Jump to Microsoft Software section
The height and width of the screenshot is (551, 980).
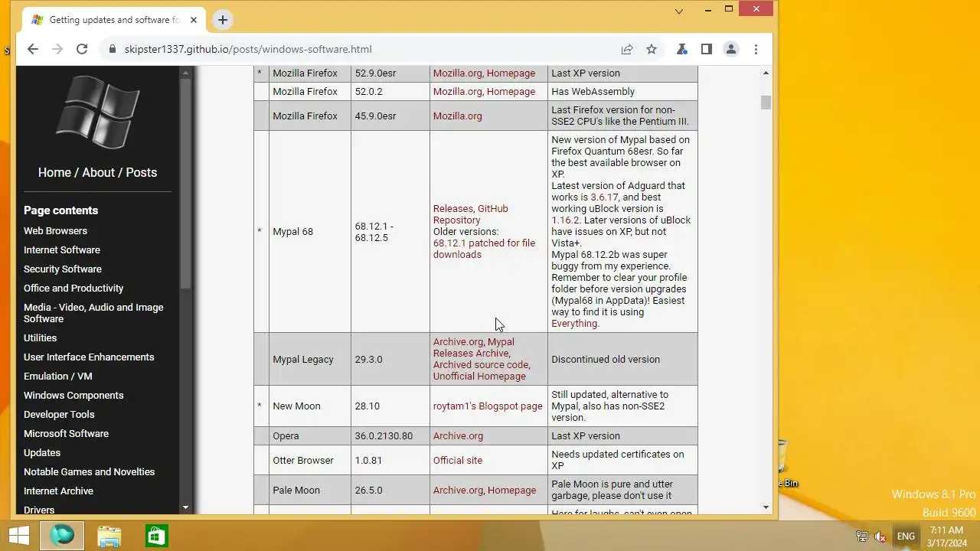point(66,433)
